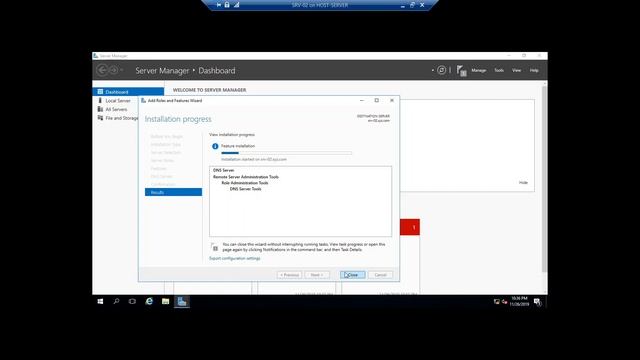
Task: Click the notification flag icon in wizard note
Action: click(214, 247)
